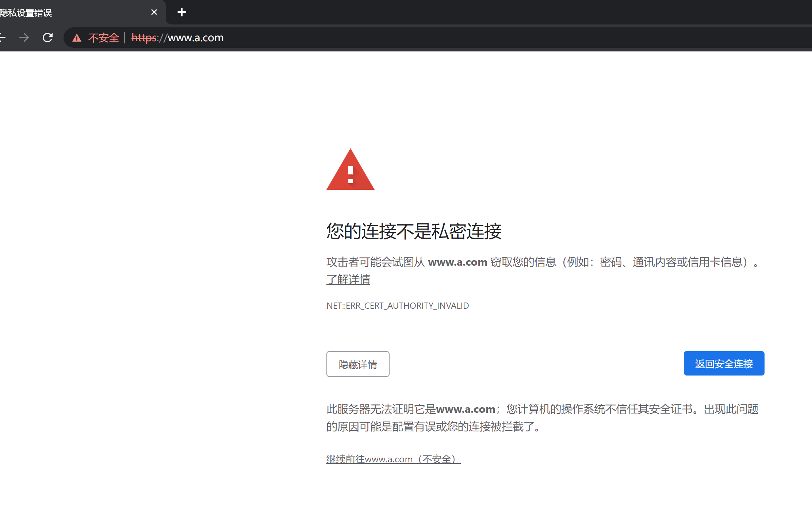Screen dimensions: 812x512
Task: Click the strikethrough https text in address bar
Action: pyautogui.click(x=143, y=38)
